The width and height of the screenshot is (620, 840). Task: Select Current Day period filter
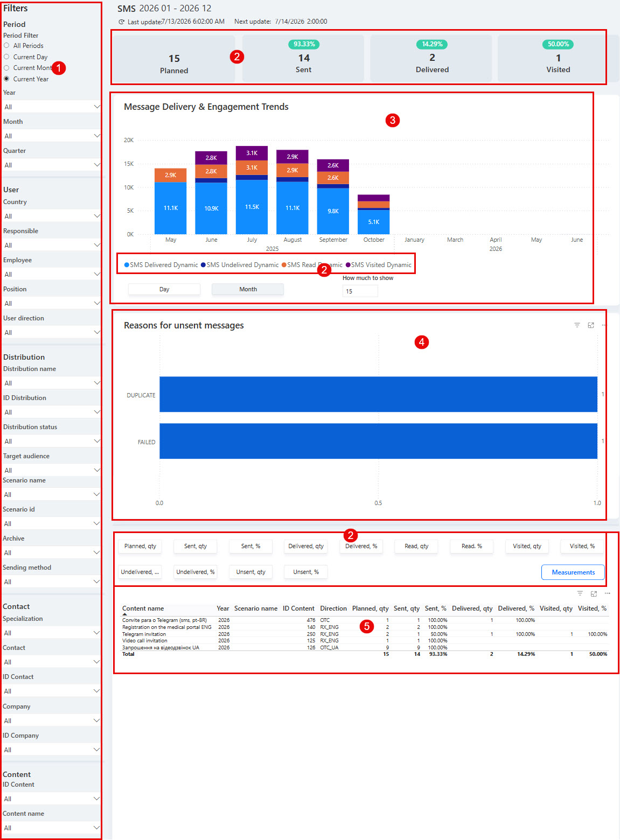6,57
